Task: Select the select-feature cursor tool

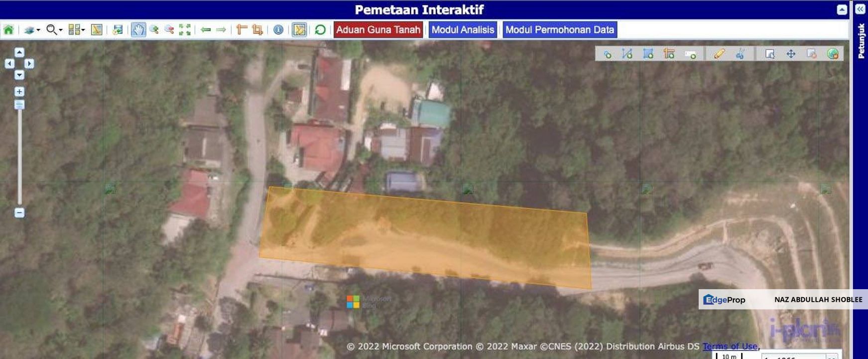Action: 770,54
